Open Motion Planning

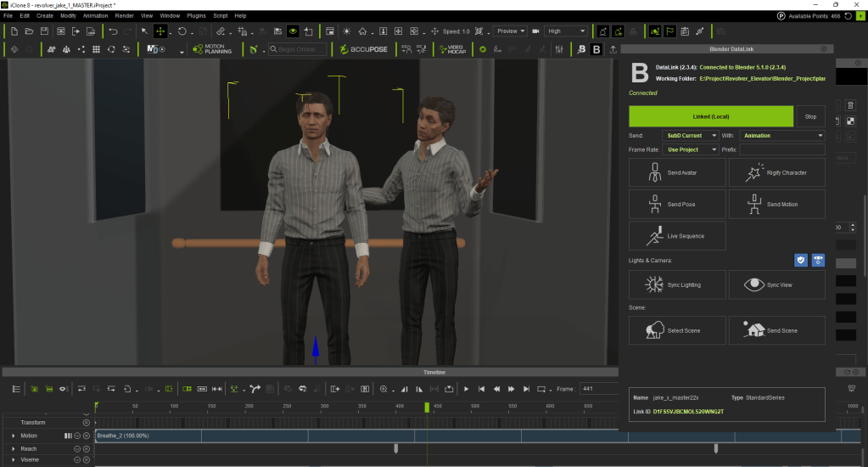click(212, 49)
